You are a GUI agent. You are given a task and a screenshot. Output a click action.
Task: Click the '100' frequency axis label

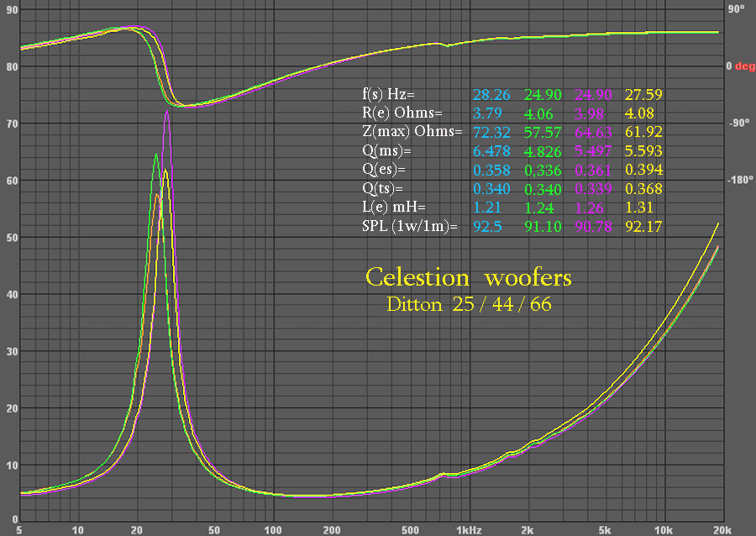point(273,530)
